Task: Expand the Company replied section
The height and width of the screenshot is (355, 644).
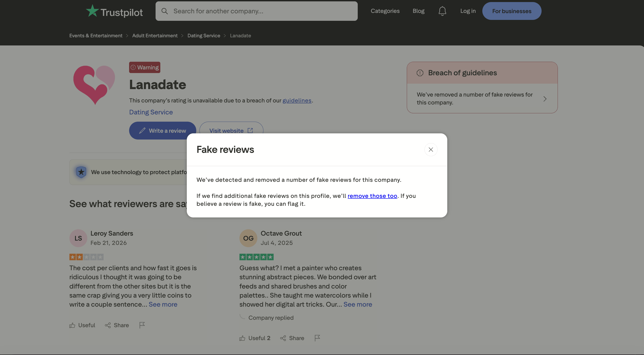Action: coord(271,317)
